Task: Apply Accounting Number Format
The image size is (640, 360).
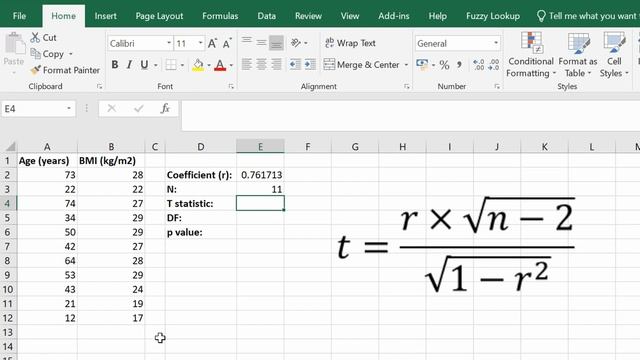Action: click(422, 64)
